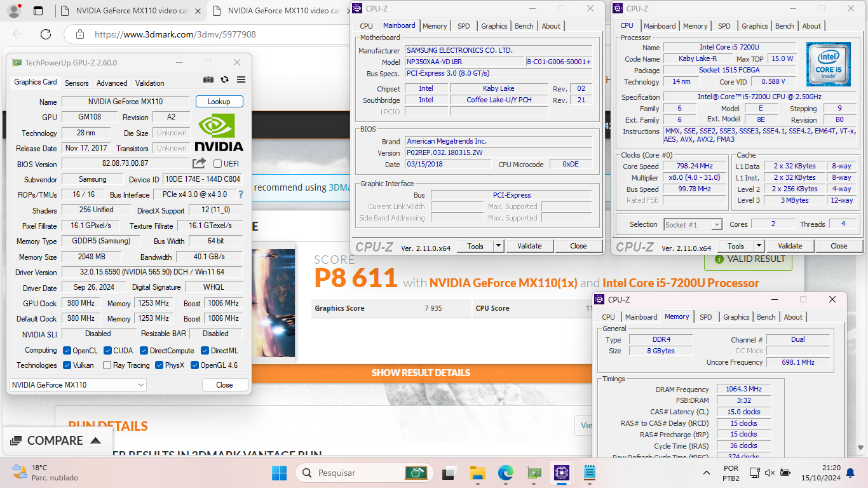Open the weather widget showing 18°C
The height and width of the screenshot is (488, 868).
coord(44,472)
